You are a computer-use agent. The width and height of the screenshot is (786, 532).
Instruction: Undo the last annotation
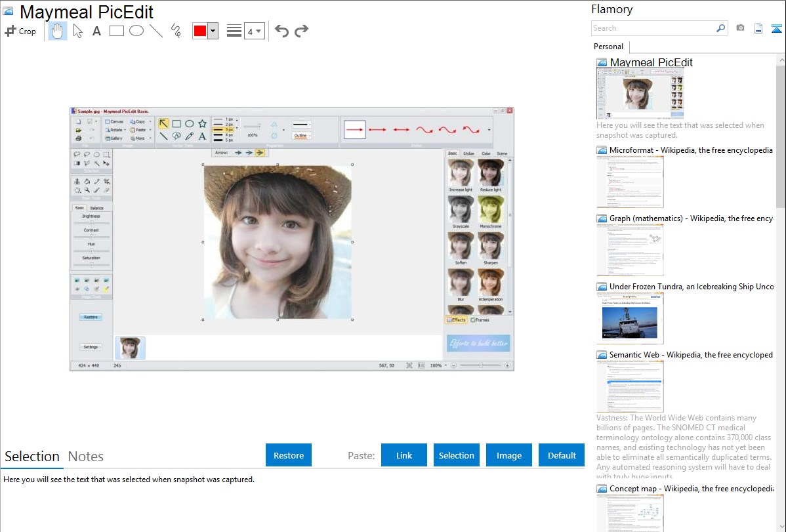(281, 31)
